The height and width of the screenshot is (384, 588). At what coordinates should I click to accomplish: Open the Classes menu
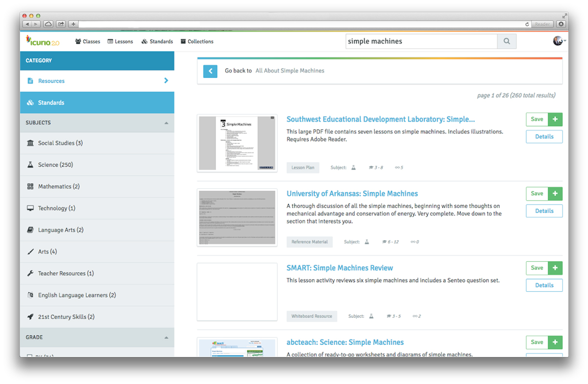pos(88,42)
